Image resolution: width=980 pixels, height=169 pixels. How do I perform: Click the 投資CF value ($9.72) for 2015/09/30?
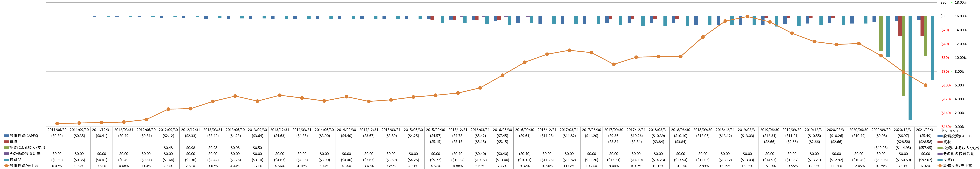[x=436, y=160]
